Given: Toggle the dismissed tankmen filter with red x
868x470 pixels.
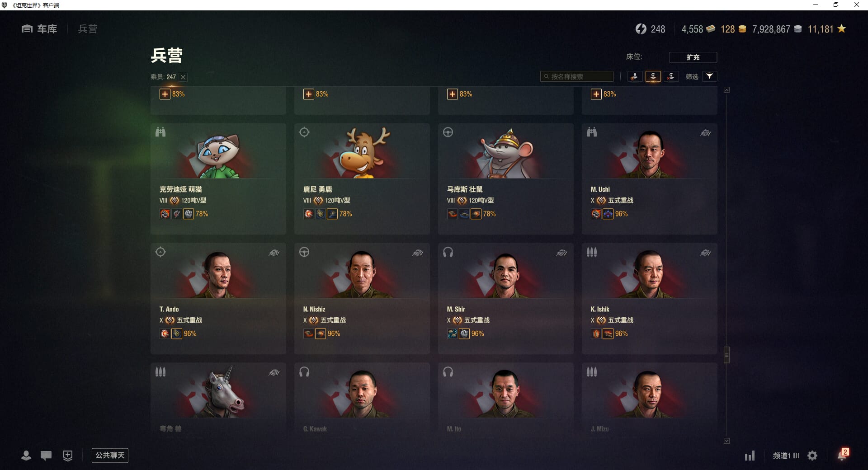Looking at the screenshot, I should pos(671,76).
